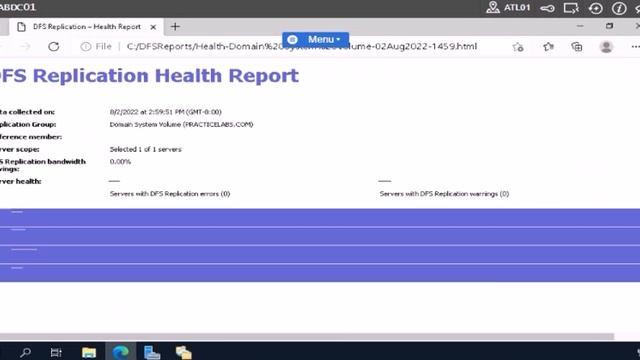The height and width of the screenshot is (360, 640).
Task: Expand the fourth purple report section bar
Action: (320, 273)
